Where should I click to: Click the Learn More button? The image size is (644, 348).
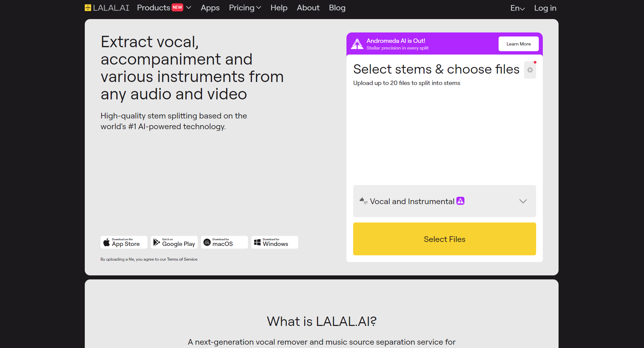tap(518, 44)
